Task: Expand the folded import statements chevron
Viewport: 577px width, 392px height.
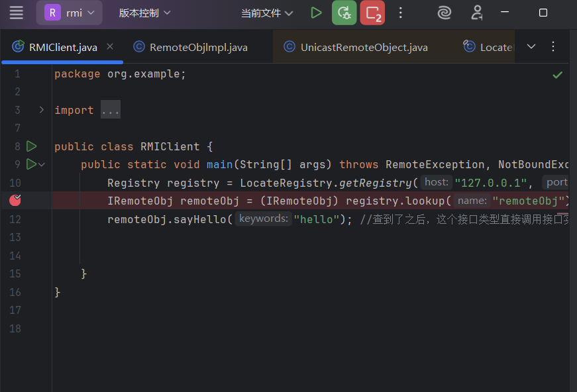Action: point(41,110)
